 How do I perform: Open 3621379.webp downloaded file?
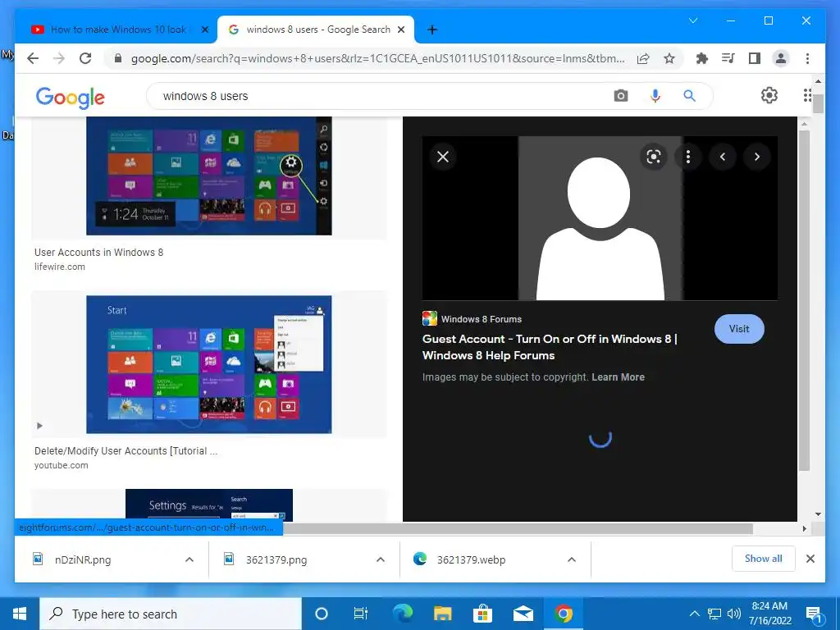tap(472, 559)
